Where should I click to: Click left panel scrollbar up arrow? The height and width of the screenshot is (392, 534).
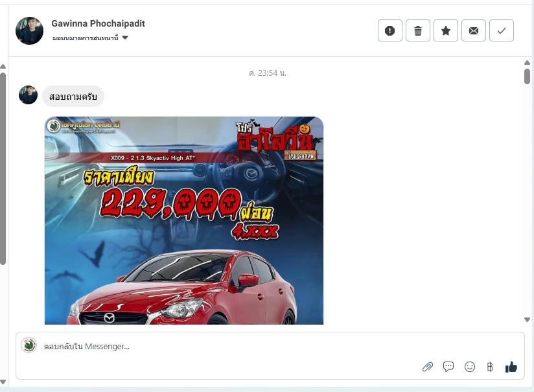[x=3, y=66]
